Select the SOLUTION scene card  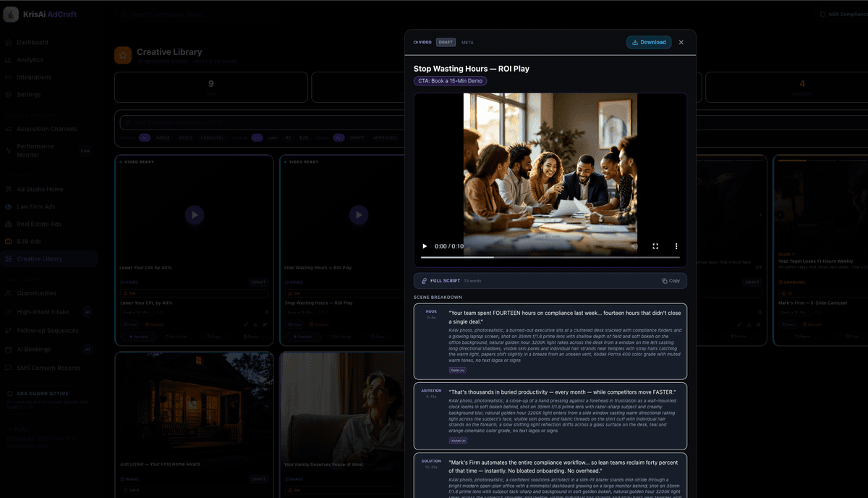(550, 476)
